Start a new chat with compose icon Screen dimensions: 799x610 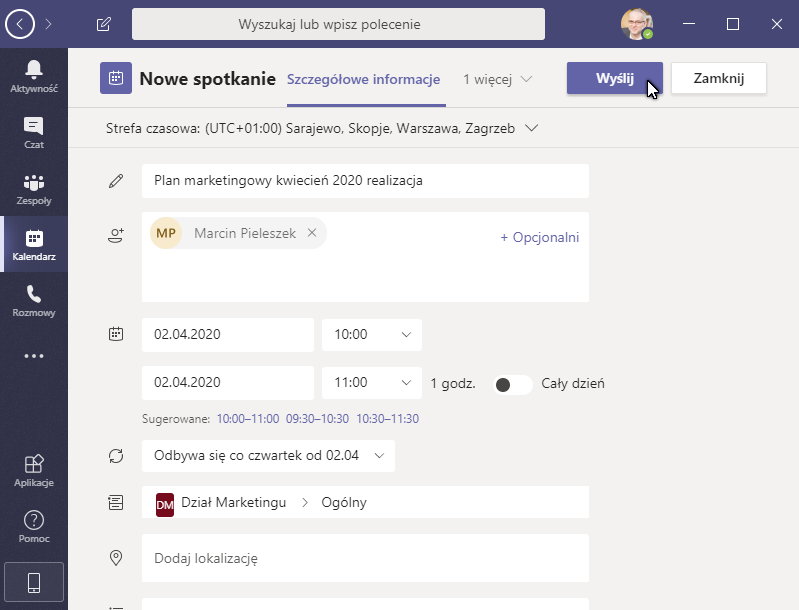point(103,24)
